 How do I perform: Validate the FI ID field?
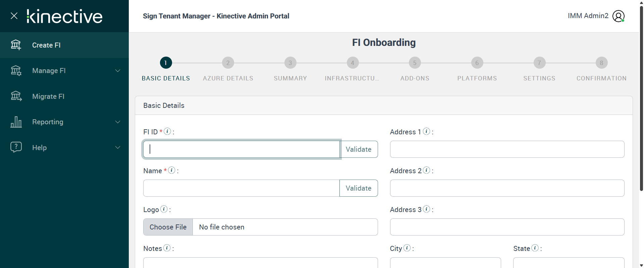click(359, 149)
